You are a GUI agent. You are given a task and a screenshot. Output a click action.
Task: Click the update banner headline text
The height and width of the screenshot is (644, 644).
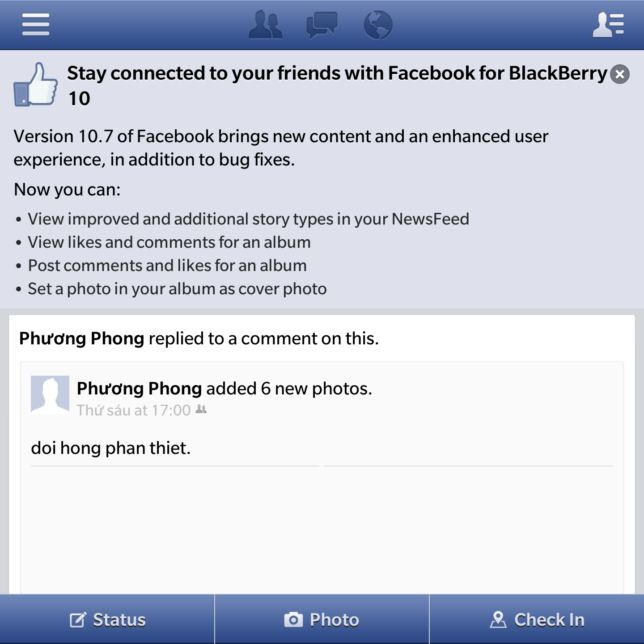337,85
